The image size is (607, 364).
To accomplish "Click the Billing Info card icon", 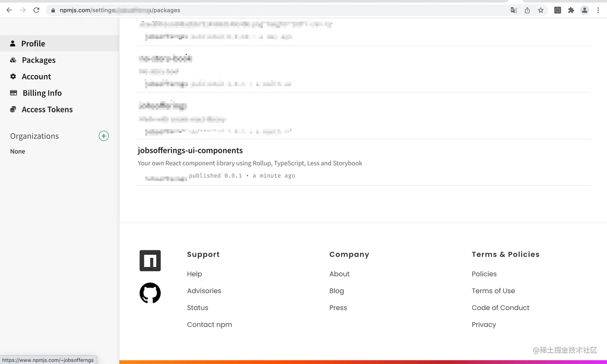I will [x=14, y=93].
